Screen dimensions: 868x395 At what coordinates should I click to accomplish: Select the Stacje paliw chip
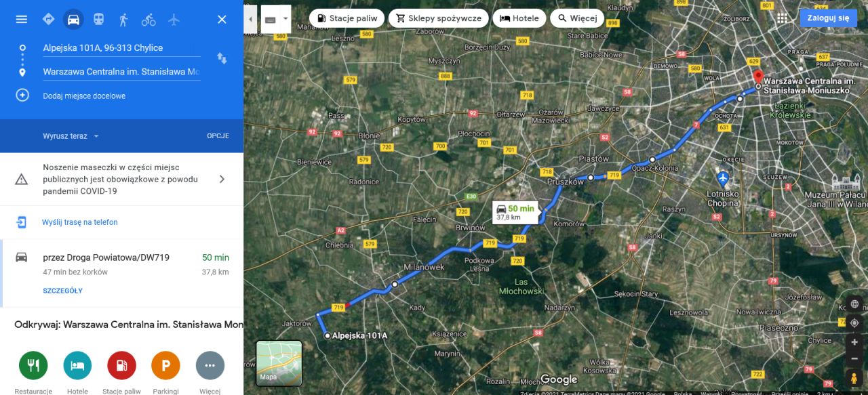tap(347, 18)
